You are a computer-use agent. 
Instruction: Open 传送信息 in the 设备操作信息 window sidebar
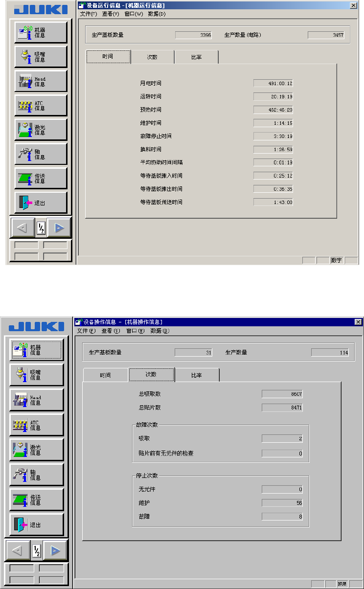tap(37, 499)
